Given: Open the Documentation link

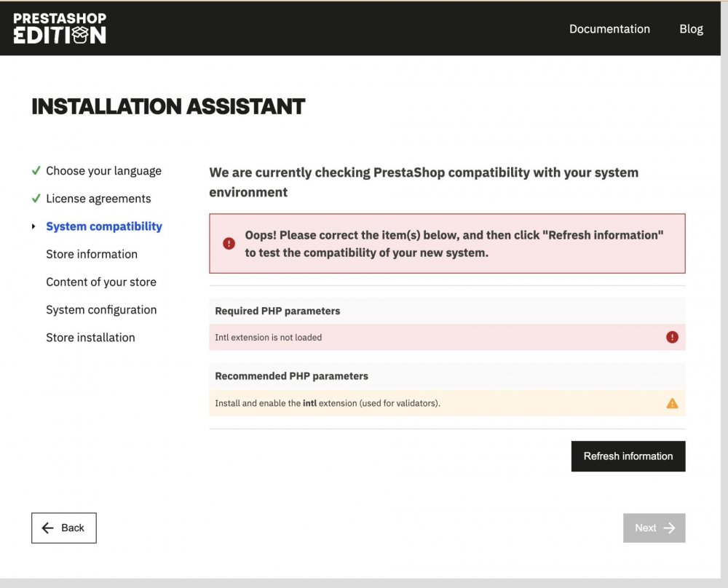Looking at the screenshot, I should (609, 29).
